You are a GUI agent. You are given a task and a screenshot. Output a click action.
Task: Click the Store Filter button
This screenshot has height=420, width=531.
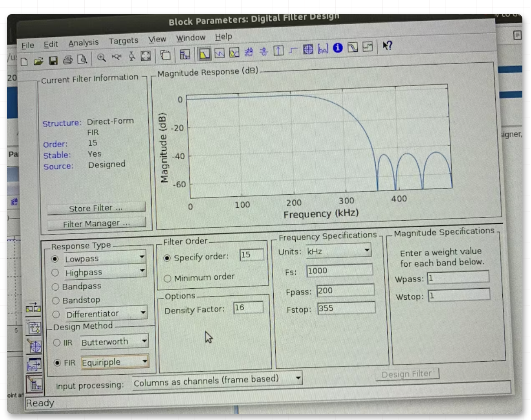(96, 208)
